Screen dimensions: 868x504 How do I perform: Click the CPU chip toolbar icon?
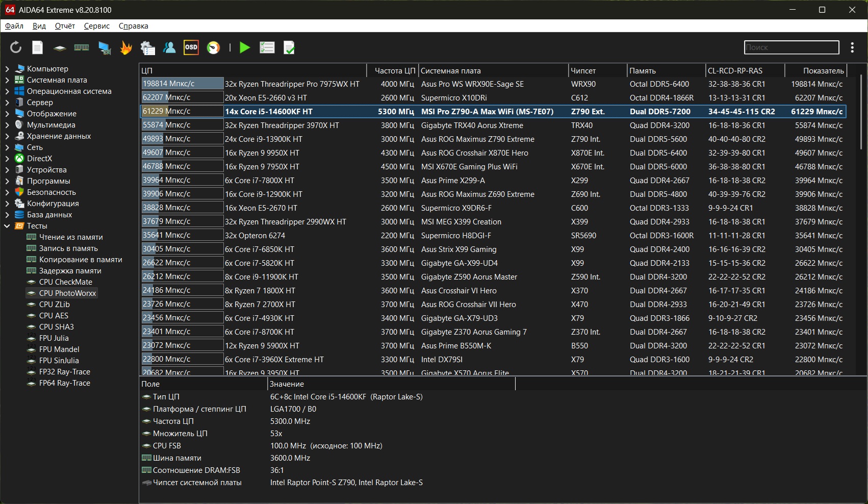click(60, 48)
